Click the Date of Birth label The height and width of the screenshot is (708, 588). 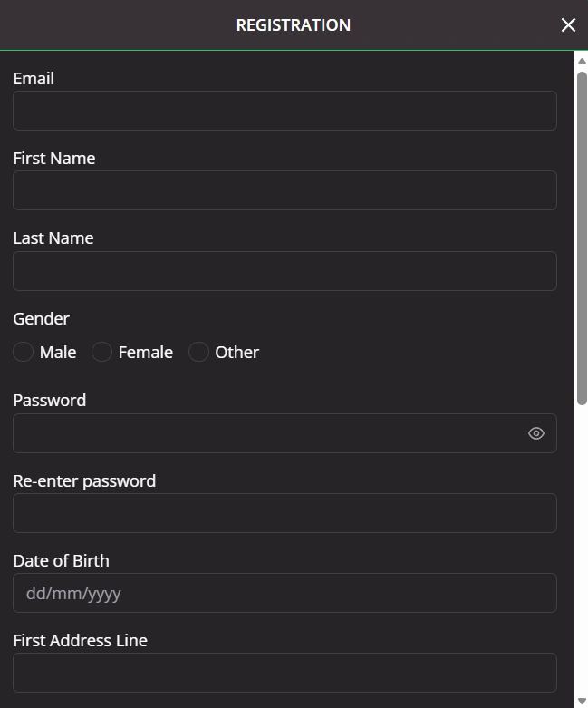[x=61, y=561]
